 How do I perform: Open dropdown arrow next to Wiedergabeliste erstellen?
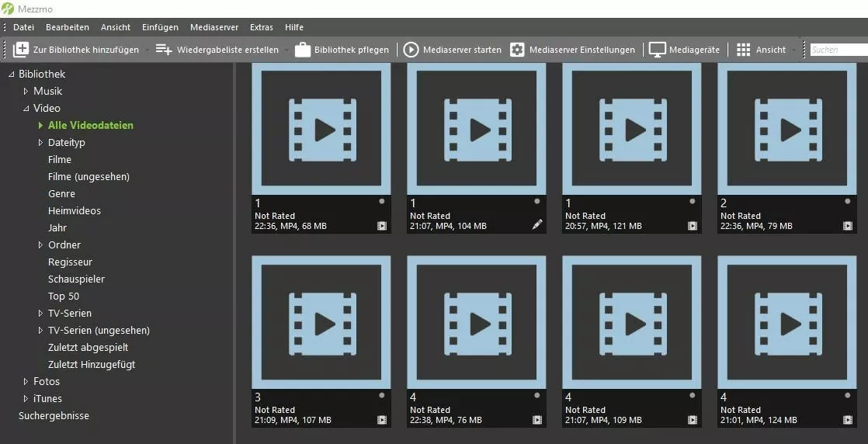(x=286, y=50)
